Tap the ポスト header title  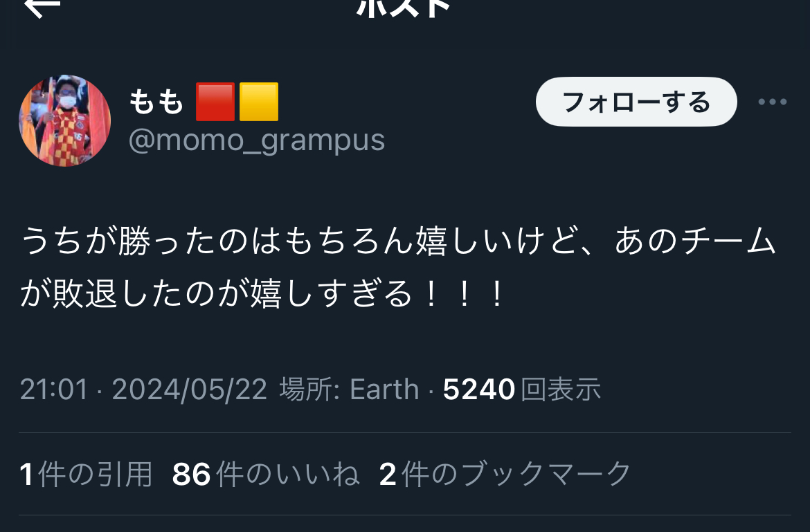404,7
